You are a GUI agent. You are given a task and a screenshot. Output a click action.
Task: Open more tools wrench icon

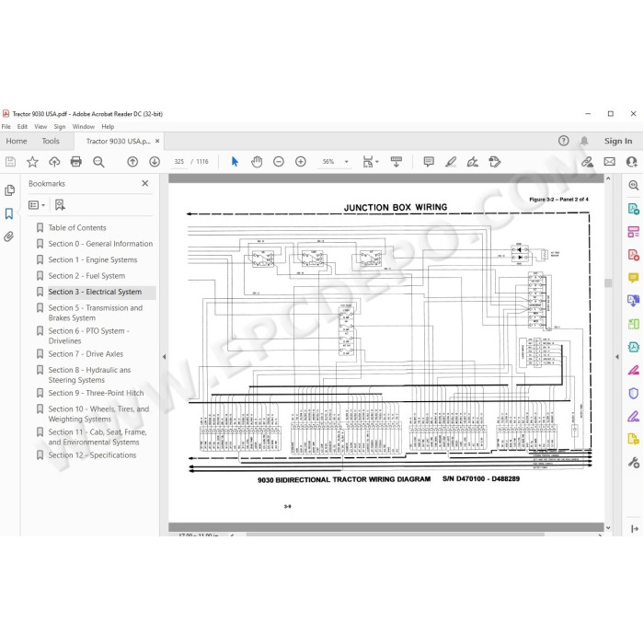[633, 463]
